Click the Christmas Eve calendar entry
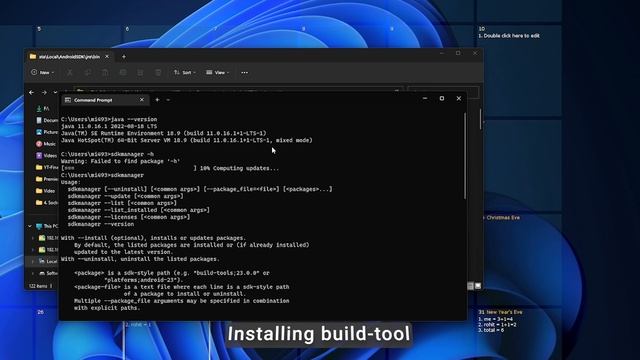This screenshot has height=360, width=640. tap(503, 218)
